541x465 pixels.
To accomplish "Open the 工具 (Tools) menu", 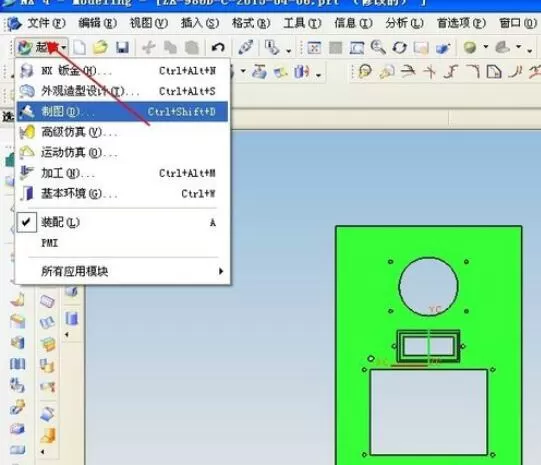I will [302, 23].
